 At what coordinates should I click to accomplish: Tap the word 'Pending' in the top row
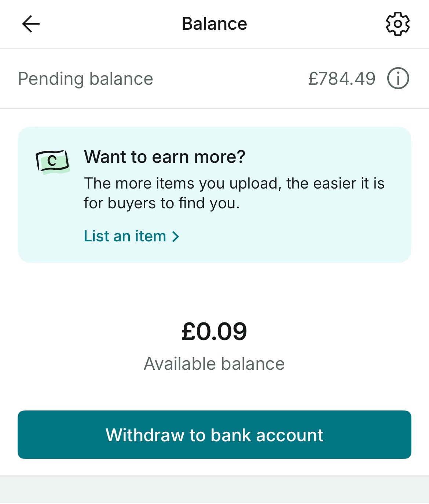51,79
